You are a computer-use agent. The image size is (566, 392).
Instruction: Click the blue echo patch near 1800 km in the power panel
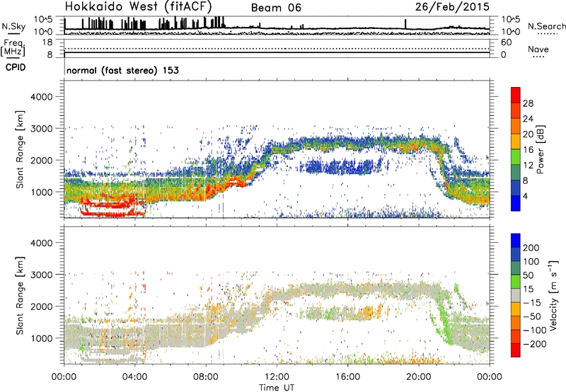[340, 167]
